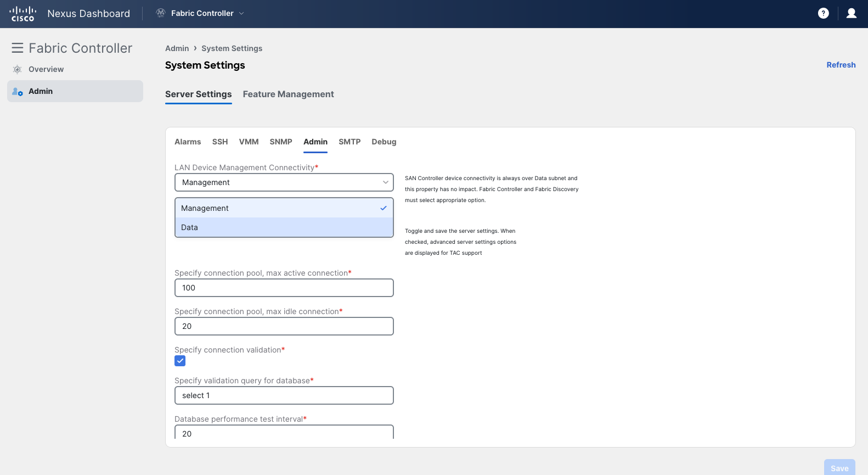
Task: Toggle the hamburger navigation menu icon
Action: [x=18, y=48]
